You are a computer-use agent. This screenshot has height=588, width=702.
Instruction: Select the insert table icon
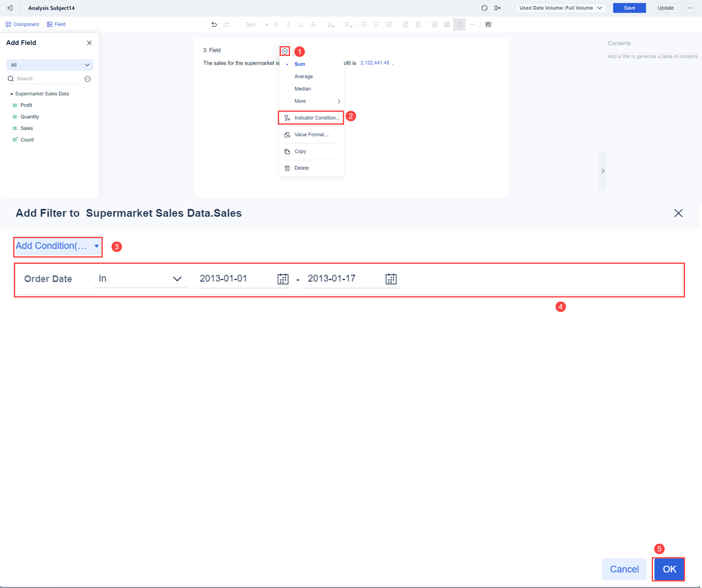click(447, 24)
